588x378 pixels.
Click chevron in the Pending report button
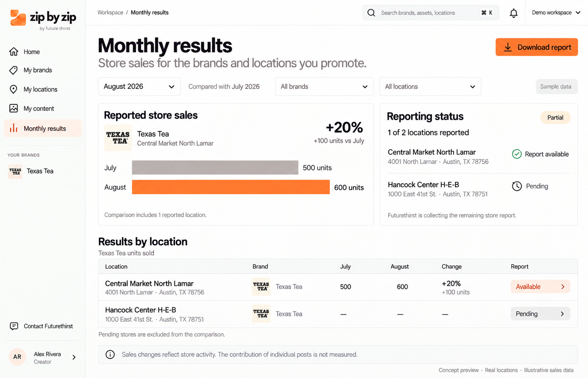click(x=562, y=314)
